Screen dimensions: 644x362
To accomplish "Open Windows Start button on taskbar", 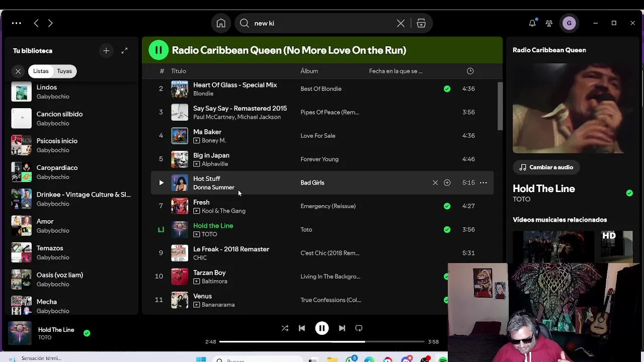I will click(x=201, y=359).
